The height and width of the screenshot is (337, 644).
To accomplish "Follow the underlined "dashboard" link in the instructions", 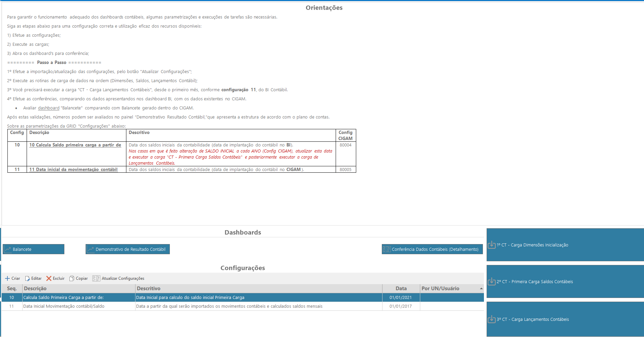I will [49, 108].
